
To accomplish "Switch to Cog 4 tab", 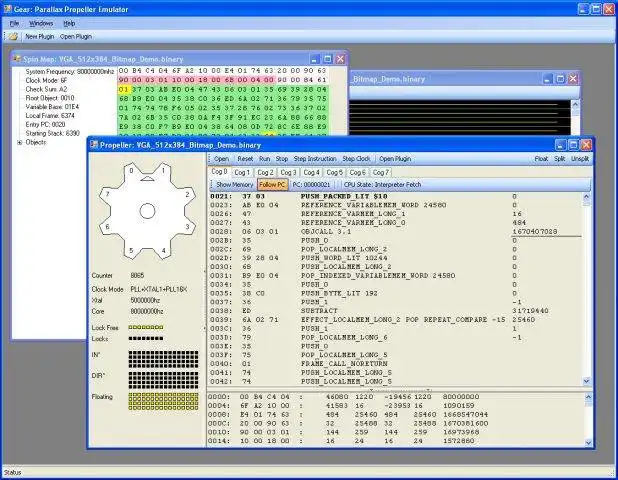I will 311,172.
